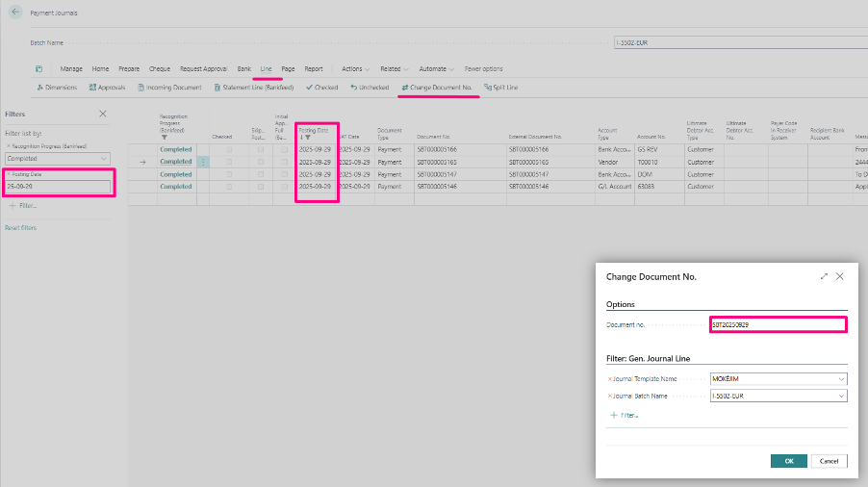The height and width of the screenshot is (487, 868).
Task: Toggle Initial App. Full box for SBT000005146 row
Action: pyautogui.click(x=284, y=187)
